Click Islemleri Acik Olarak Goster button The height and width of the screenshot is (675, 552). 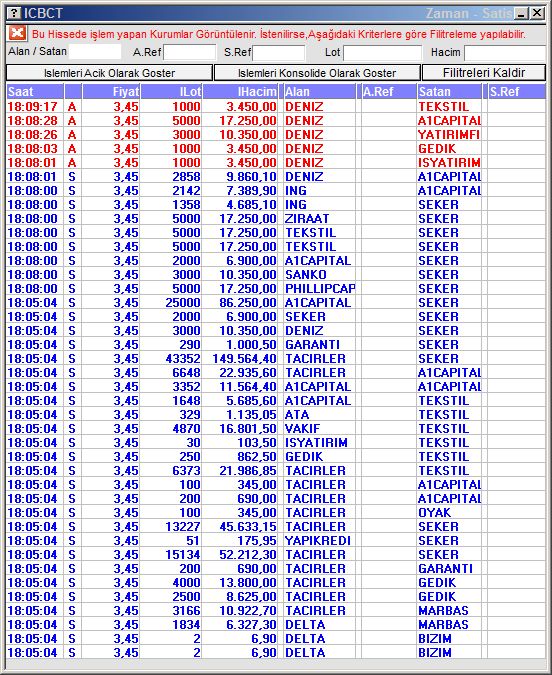point(109,73)
